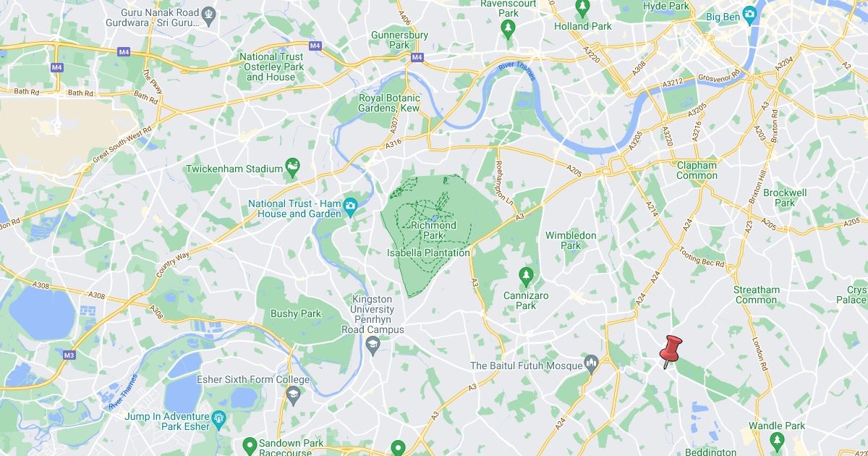Select Cannizaro Park tree icon
Screen dimensions: 868x456
coord(527,276)
